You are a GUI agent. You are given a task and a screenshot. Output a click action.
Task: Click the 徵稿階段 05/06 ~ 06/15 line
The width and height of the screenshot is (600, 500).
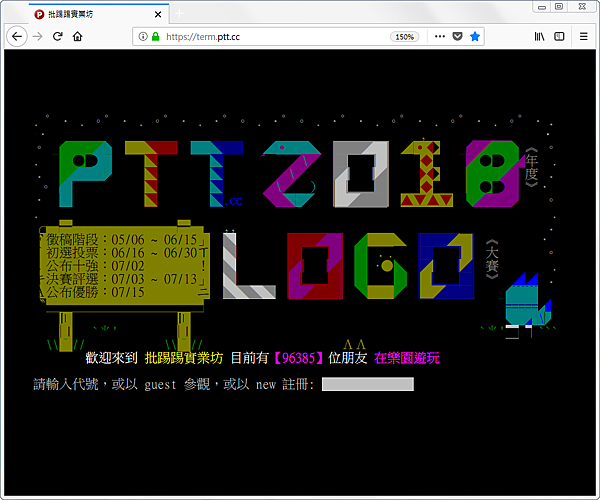point(122,240)
